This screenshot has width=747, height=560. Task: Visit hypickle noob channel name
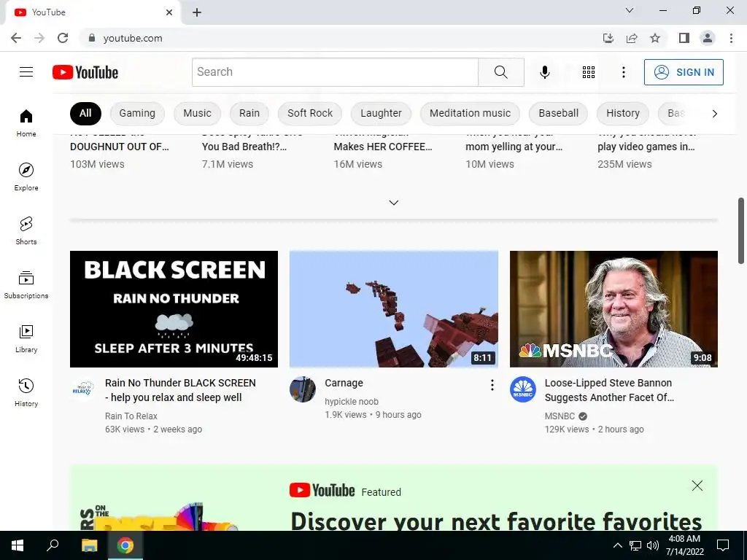click(352, 402)
